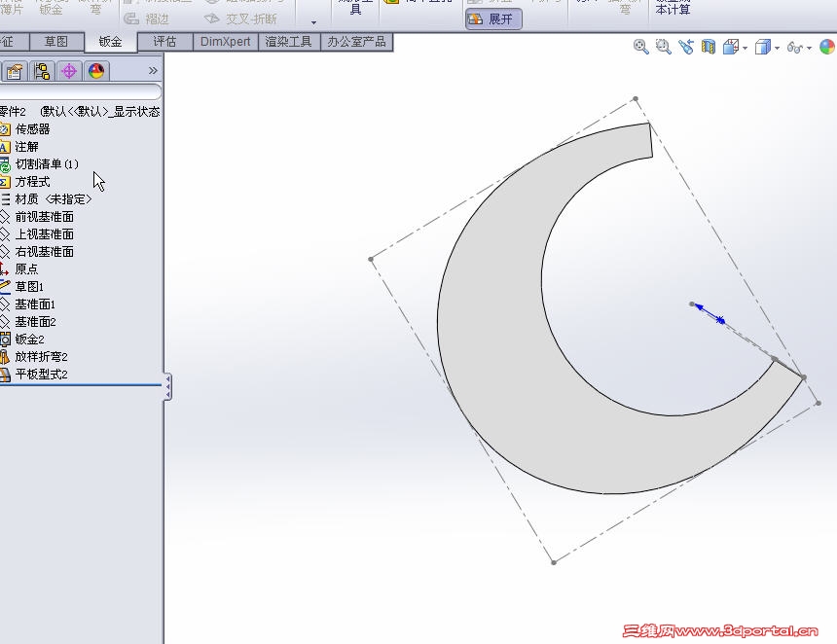Click the 平板型式2 flat pattern icon
This screenshot has width=837, height=644.
[x=5, y=374]
